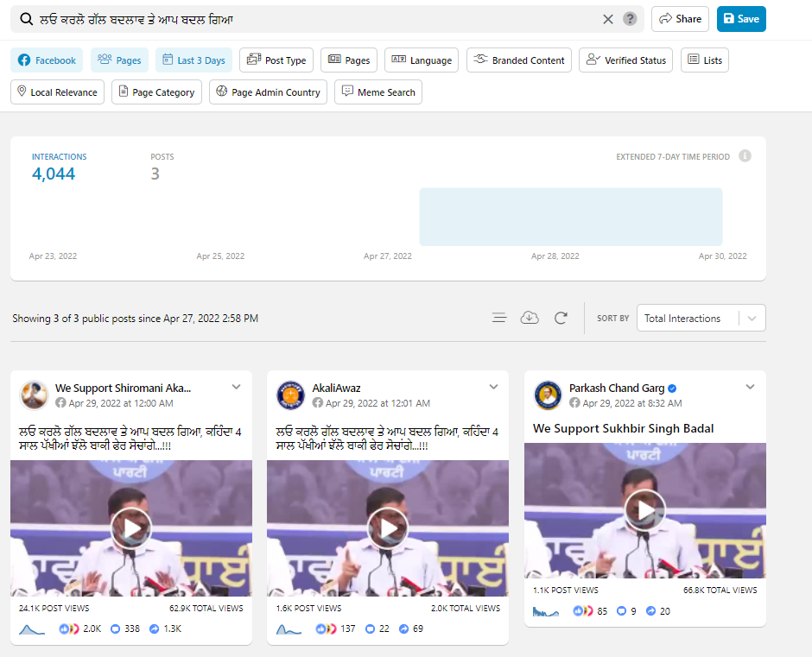Click the Parkash Chand Garg profile avatar
The image size is (812, 657).
click(x=548, y=395)
